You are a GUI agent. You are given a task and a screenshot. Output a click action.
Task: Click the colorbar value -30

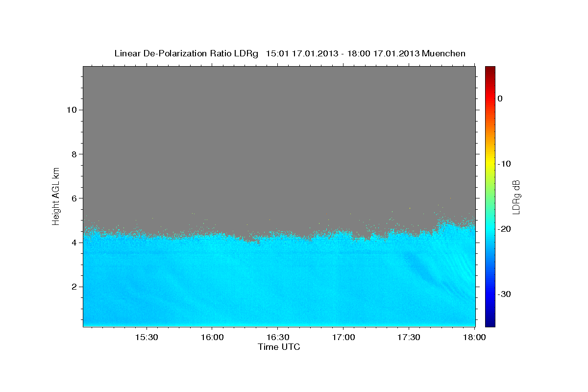pos(504,294)
